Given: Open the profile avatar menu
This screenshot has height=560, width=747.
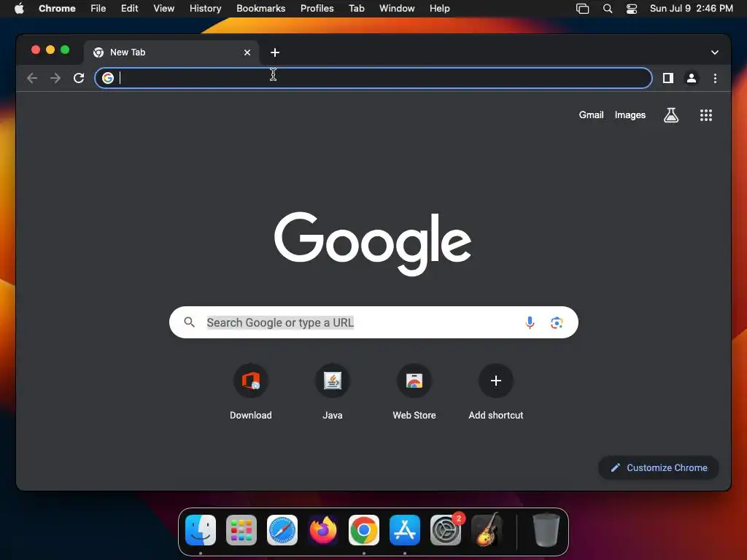Looking at the screenshot, I should point(692,78).
